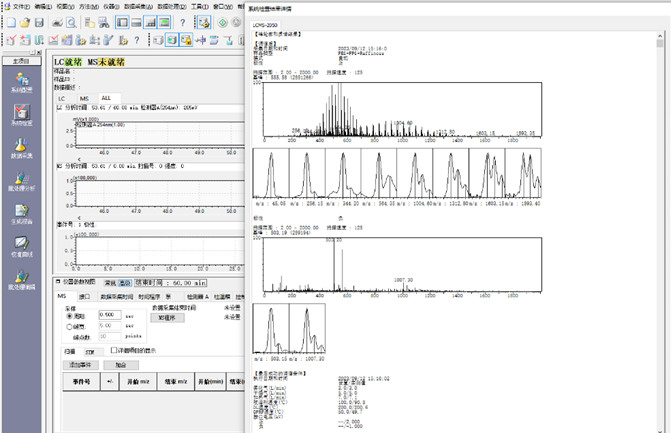The height and width of the screenshot is (433, 671).
Task: Open 系统配置 in the main sidebar
Action: (x=22, y=83)
